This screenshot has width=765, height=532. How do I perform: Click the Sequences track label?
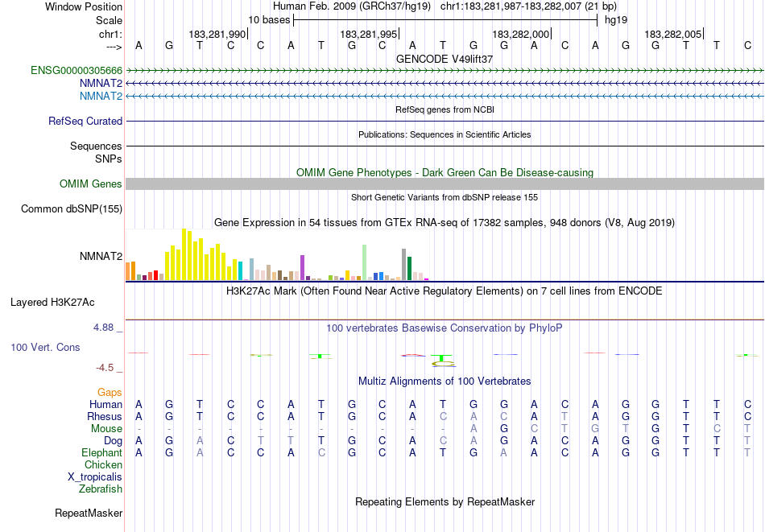96,146
